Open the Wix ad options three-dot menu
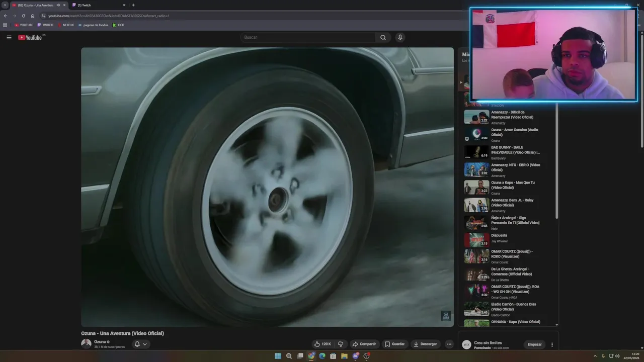This screenshot has width=644, height=362. point(552,344)
